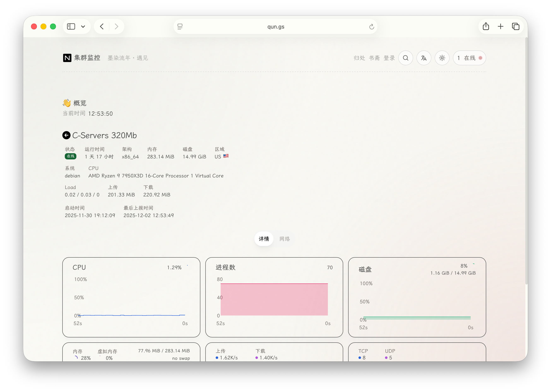This screenshot has width=551, height=392.
Task: Open the page reader menu icon
Action: (x=180, y=26)
